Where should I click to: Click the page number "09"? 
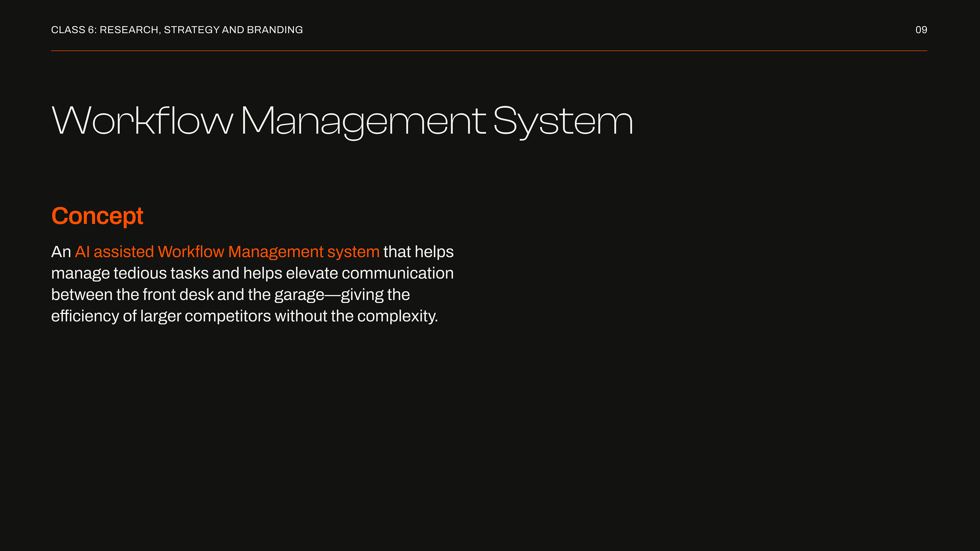921,30
